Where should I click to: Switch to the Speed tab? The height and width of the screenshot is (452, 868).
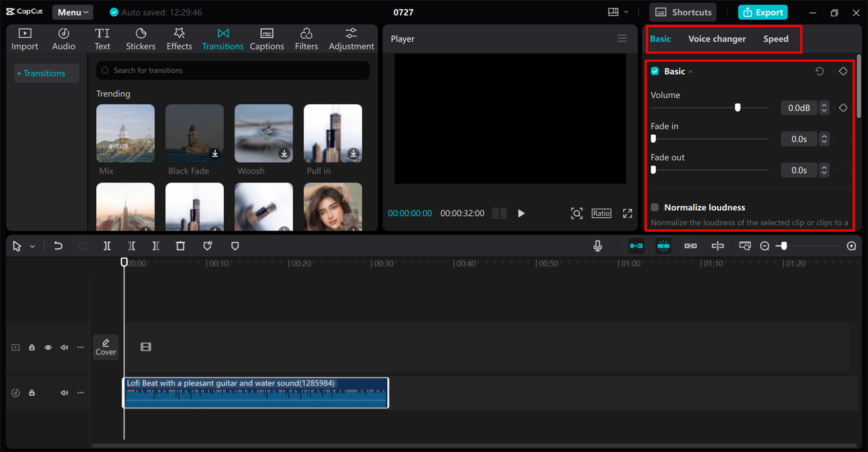(776, 39)
